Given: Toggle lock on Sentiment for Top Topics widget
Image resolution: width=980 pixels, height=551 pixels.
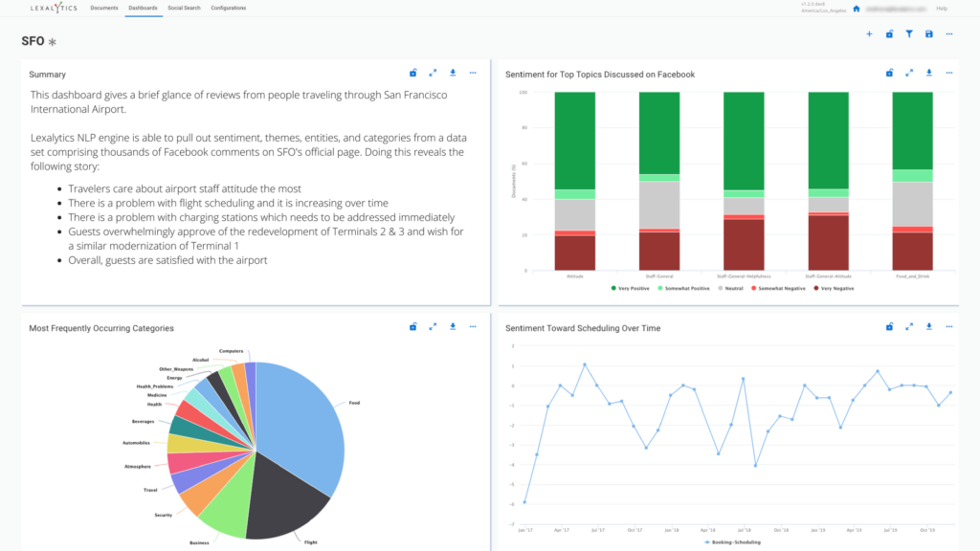Looking at the screenshot, I should pyautogui.click(x=889, y=73).
